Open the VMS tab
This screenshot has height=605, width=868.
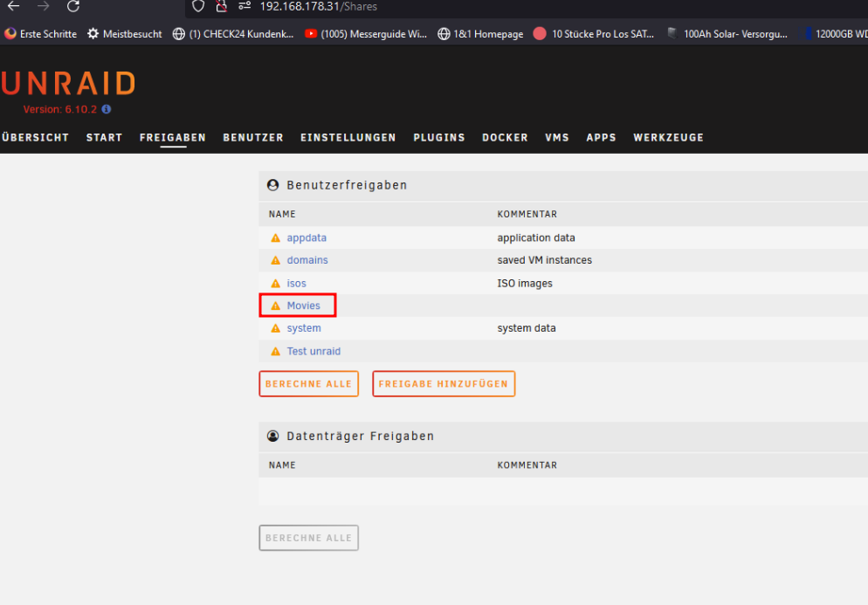(x=557, y=137)
